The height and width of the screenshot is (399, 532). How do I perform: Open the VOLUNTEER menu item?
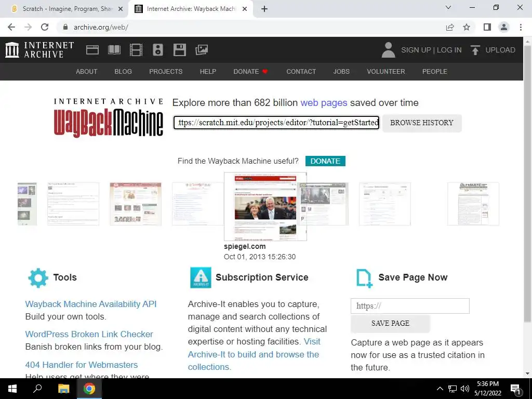[x=386, y=72]
